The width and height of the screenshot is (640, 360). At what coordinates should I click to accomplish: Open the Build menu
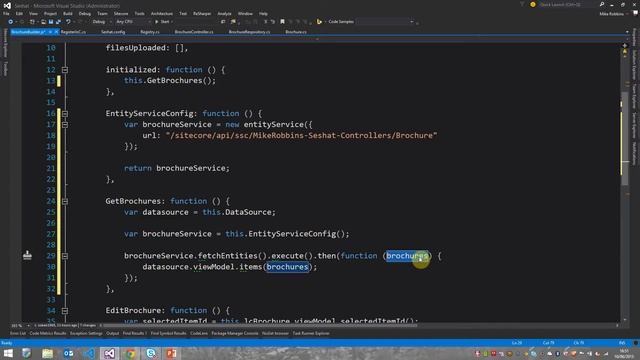pyautogui.click(x=68, y=13)
